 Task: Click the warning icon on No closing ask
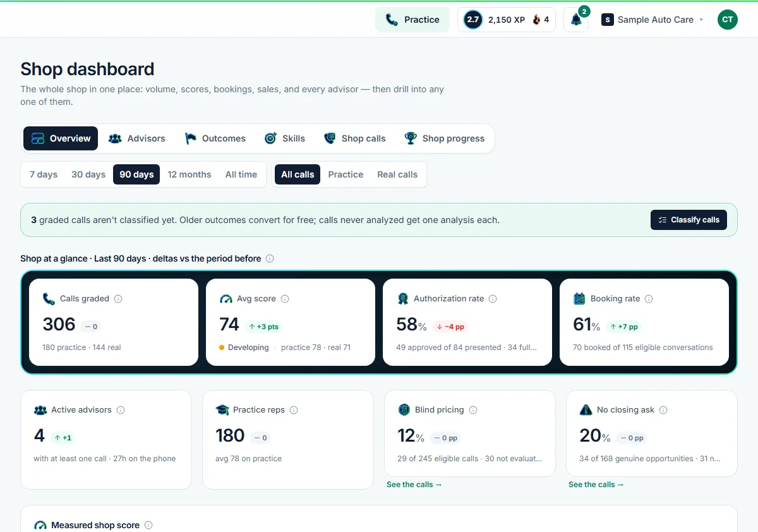586,410
